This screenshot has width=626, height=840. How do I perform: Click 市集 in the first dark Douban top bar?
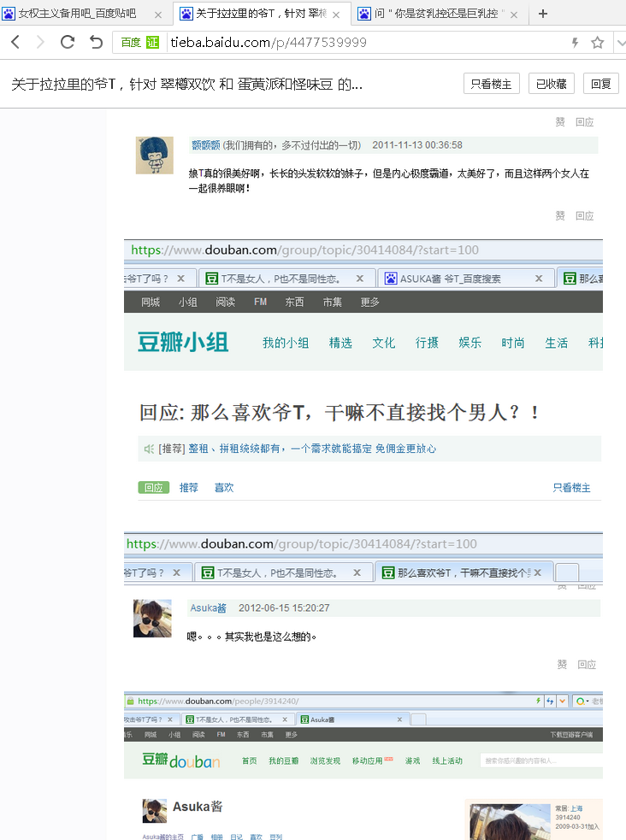coord(333,303)
